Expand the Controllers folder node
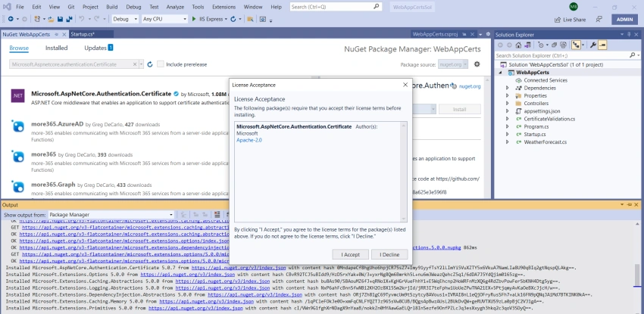The height and width of the screenshot is (314, 644). pyautogui.click(x=507, y=104)
